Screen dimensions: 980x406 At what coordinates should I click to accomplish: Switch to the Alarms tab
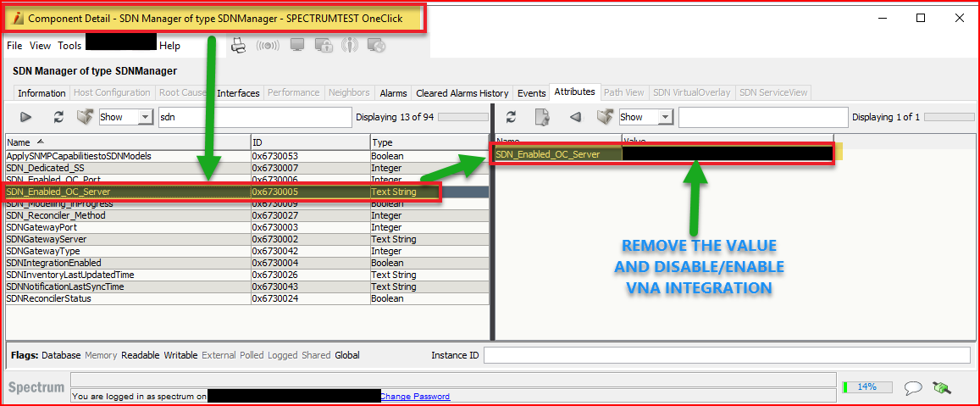(x=394, y=92)
